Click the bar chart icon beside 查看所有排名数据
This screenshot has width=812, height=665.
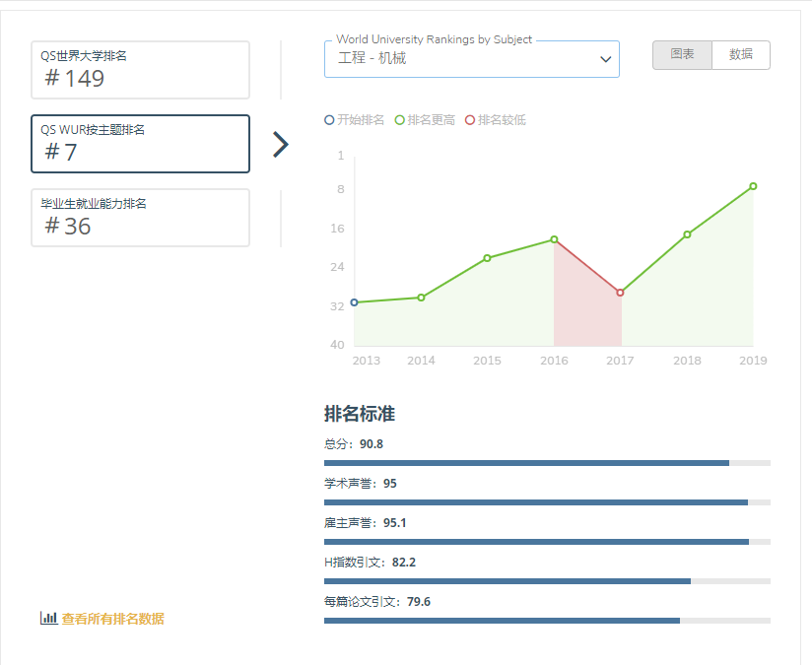(x=48, y=618)
